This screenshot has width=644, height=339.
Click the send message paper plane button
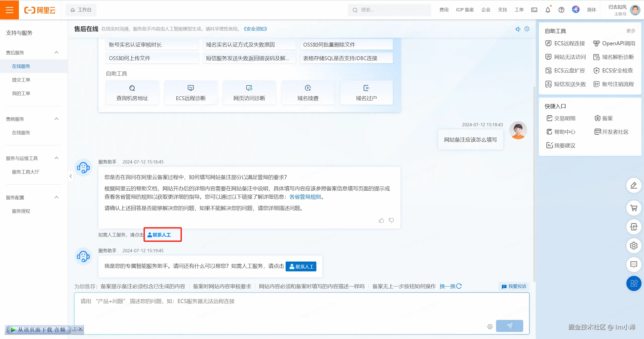click(509, 326)
